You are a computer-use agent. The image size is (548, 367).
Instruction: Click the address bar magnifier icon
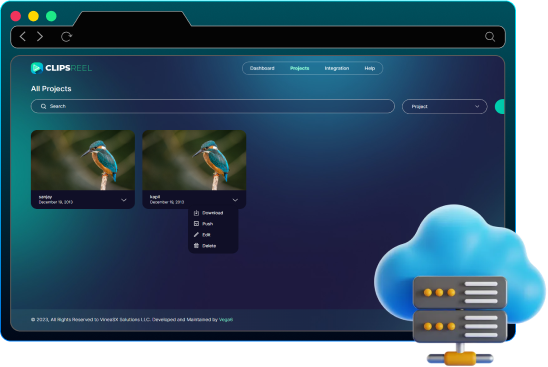(x=490, y=36)
